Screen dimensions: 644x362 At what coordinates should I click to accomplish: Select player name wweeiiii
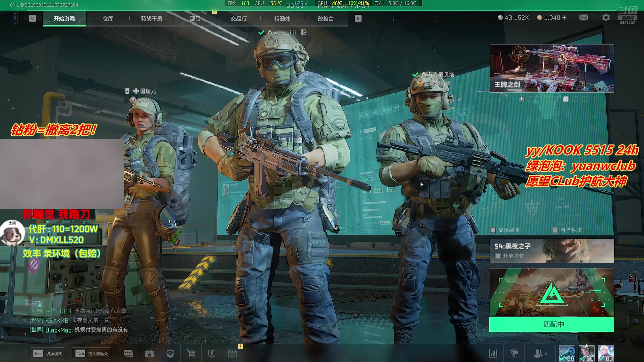point(285,33)
